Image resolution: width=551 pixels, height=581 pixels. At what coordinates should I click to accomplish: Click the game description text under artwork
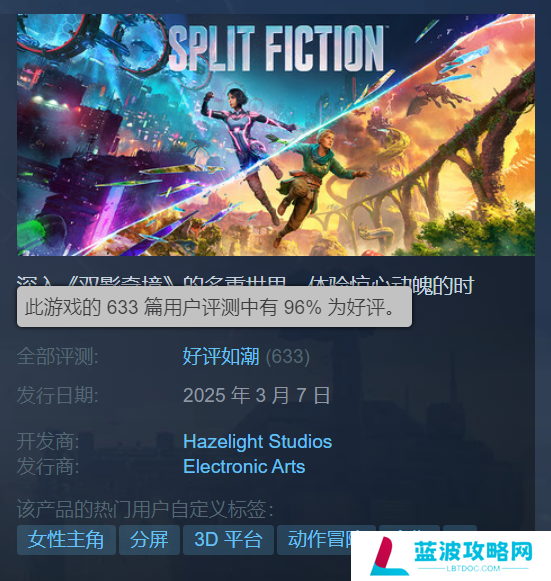(245, 284)
